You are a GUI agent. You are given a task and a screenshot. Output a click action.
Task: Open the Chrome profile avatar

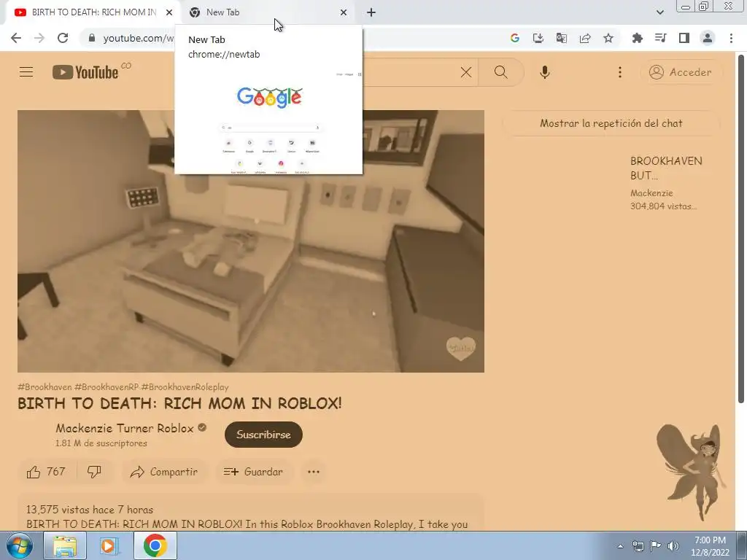[707, 38]
